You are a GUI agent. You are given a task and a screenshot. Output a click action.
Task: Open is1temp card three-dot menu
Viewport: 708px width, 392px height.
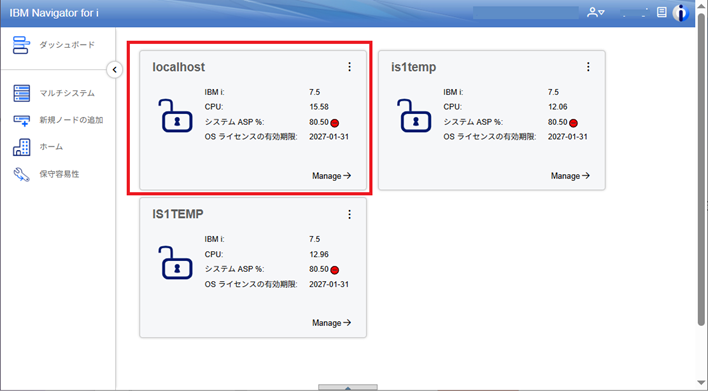[x=588, y=67]
